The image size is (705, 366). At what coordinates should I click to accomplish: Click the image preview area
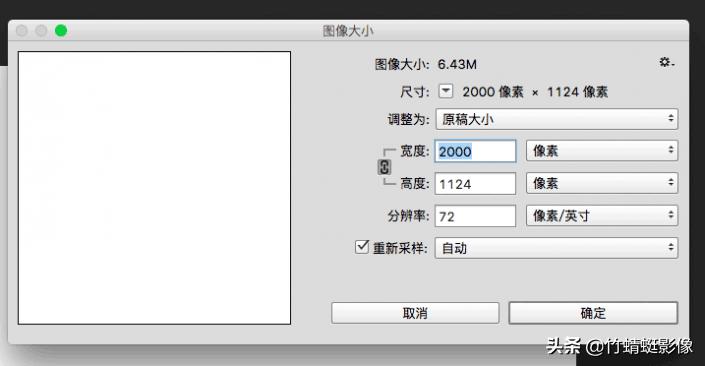(154, 187)
